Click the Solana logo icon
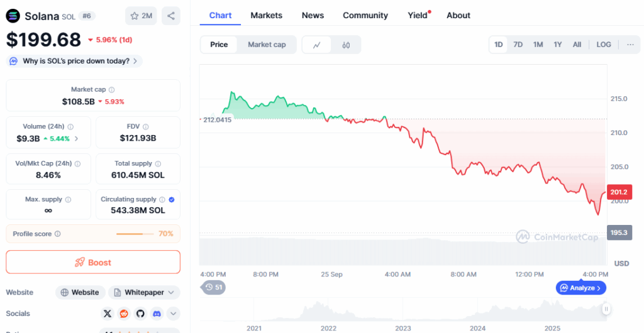This screenshot has height=333, width=644. (13, 16)
